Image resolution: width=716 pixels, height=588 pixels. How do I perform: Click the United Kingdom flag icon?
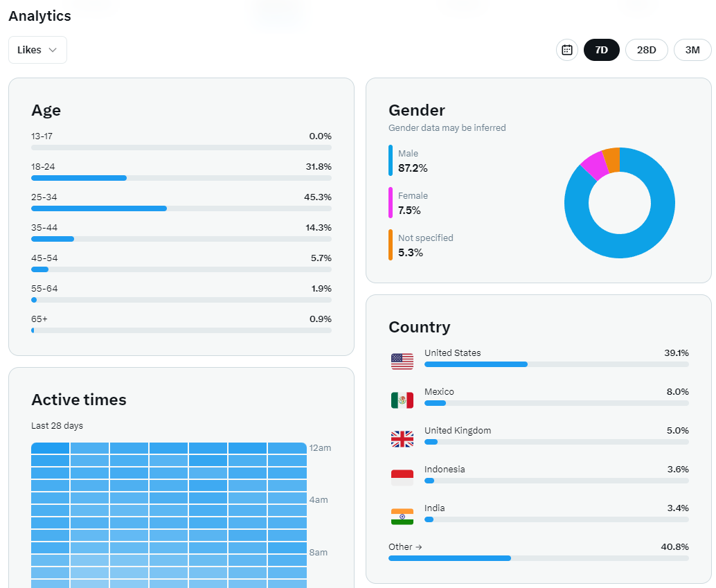click(x=402, y=438)
